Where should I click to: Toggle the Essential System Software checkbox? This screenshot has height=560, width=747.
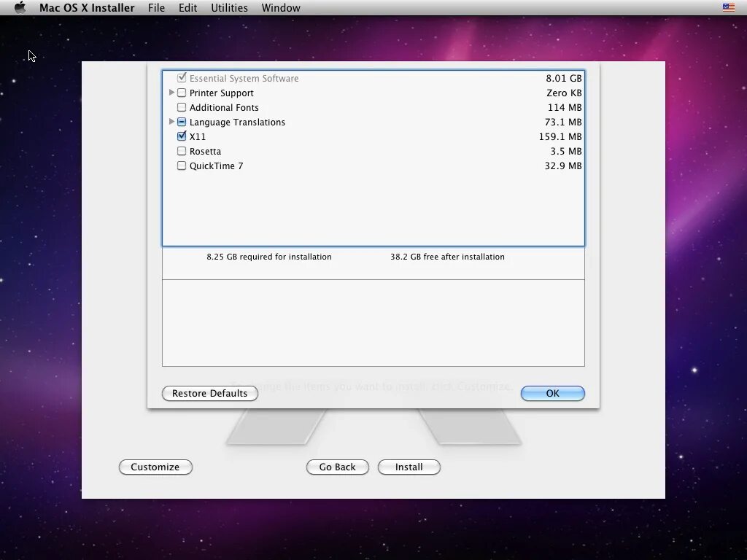pos(182,77)
